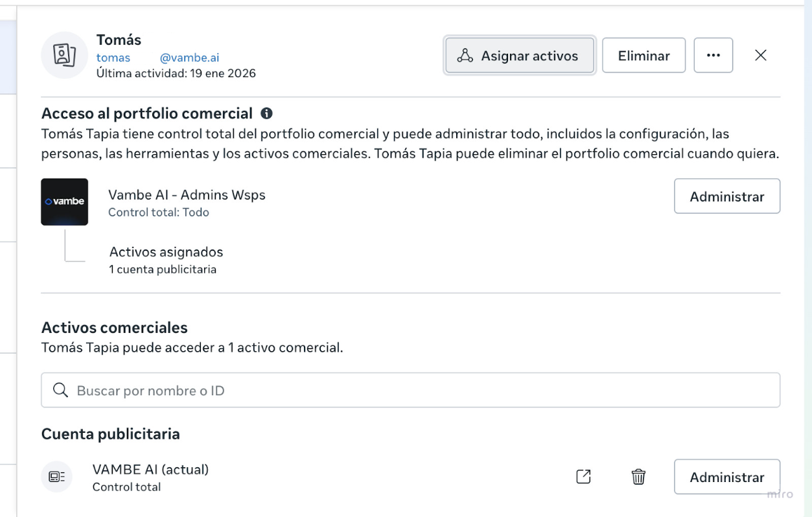The width and height of the screenshot is (812, 517).
Task: Select the VAMBE AI (actual) account name
Action: click(x=150, y=470)
